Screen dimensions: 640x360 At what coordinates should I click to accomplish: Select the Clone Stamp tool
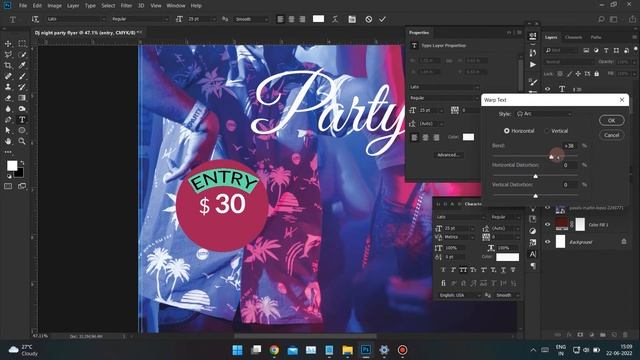pyautogui.click(x=8, y=87)
